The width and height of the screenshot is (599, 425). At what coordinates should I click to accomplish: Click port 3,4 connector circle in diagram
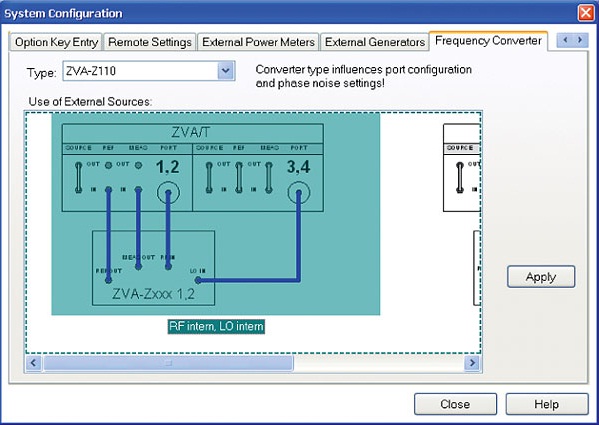tap(299, 193)
